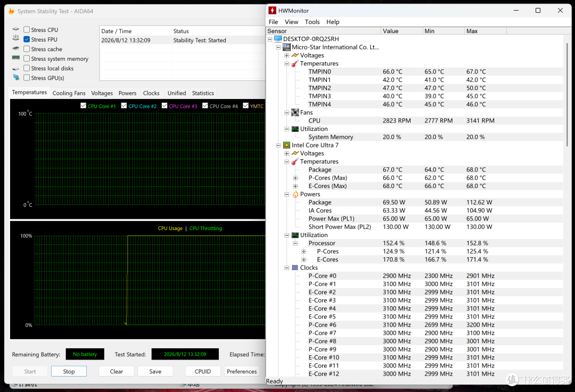Click the Stress FPU icon
The width and height of the screenshot is (575, 392).
tap(16, 38)
